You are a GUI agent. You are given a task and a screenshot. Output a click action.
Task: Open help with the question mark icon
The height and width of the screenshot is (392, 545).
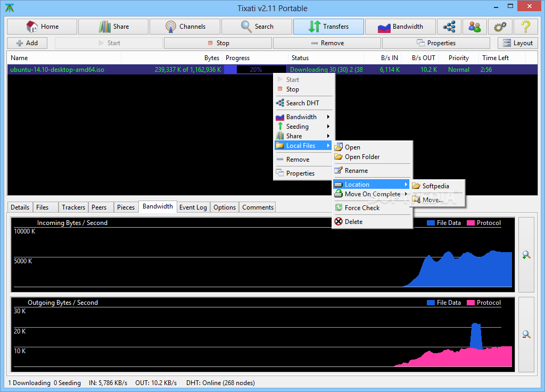pos(525,27)
